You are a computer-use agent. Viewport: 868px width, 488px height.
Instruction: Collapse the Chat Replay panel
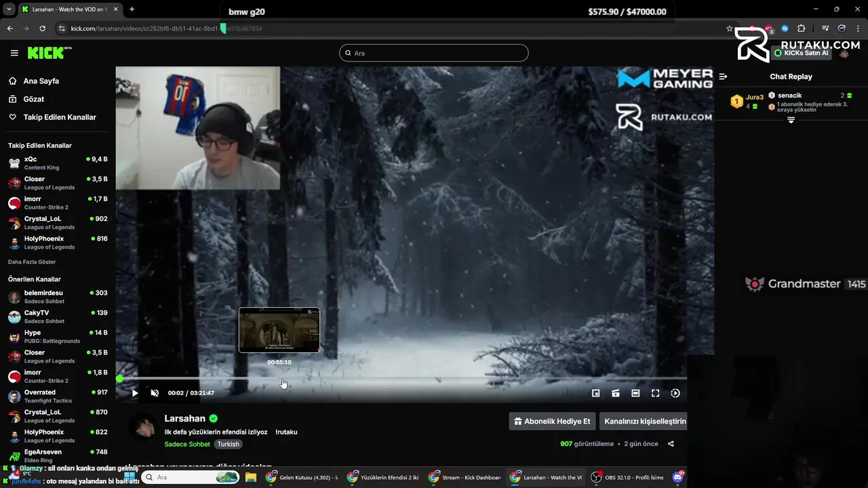coord(723,77)
